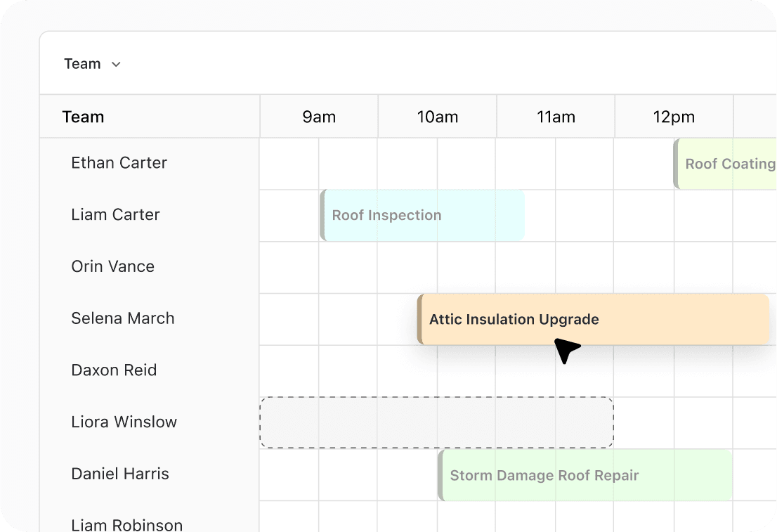
Task: Click the 10am time header
Action: (438, 117)
